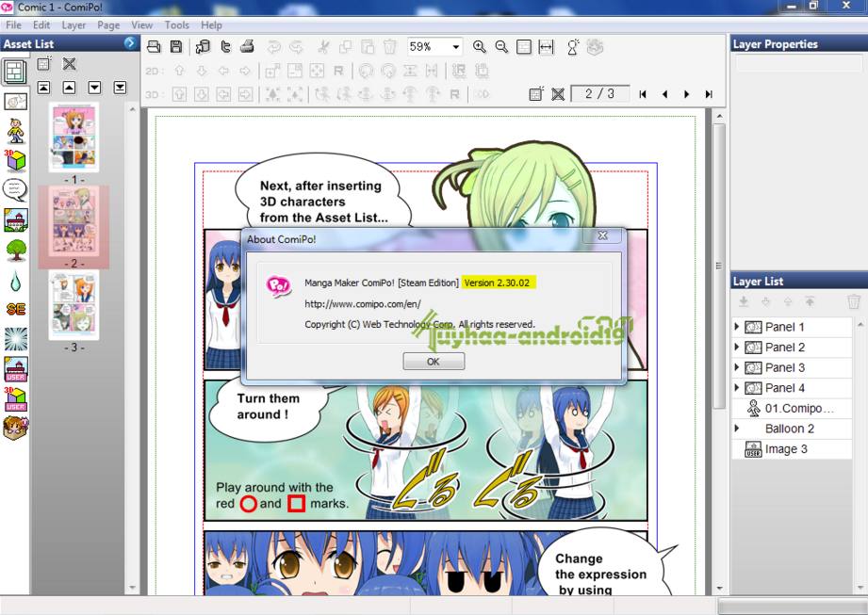Expand the Panel 4 layer

737,388
